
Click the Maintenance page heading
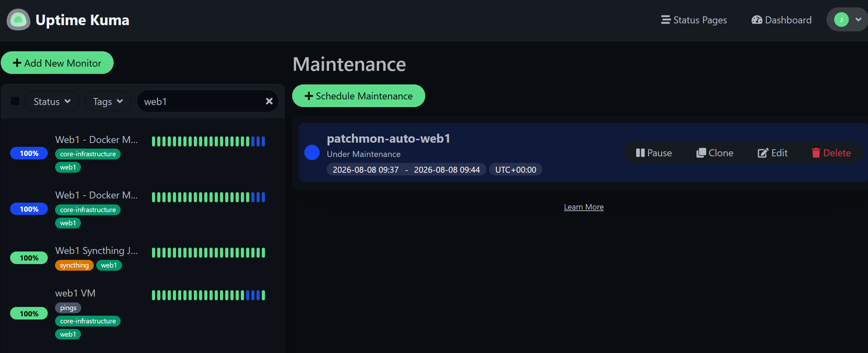[x=349, y=64]
